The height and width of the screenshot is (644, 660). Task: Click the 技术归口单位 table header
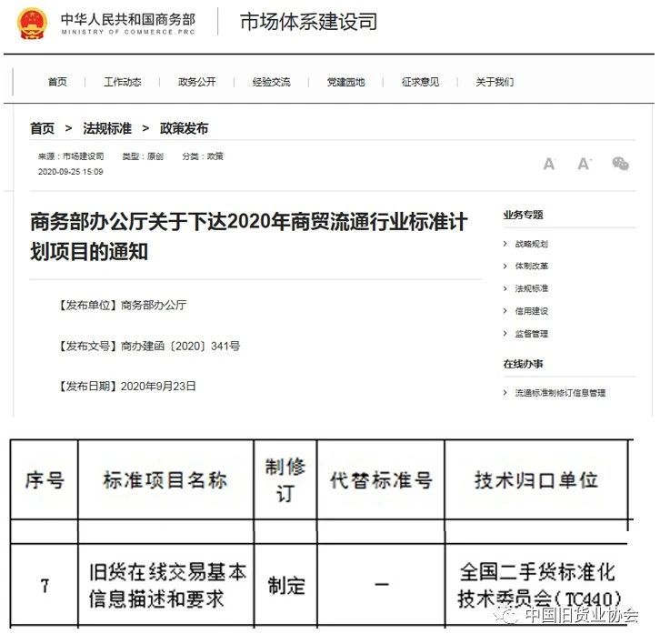tap(536, 480)
